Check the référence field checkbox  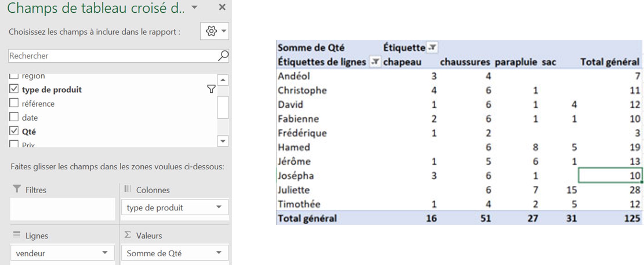pos(14,103)
